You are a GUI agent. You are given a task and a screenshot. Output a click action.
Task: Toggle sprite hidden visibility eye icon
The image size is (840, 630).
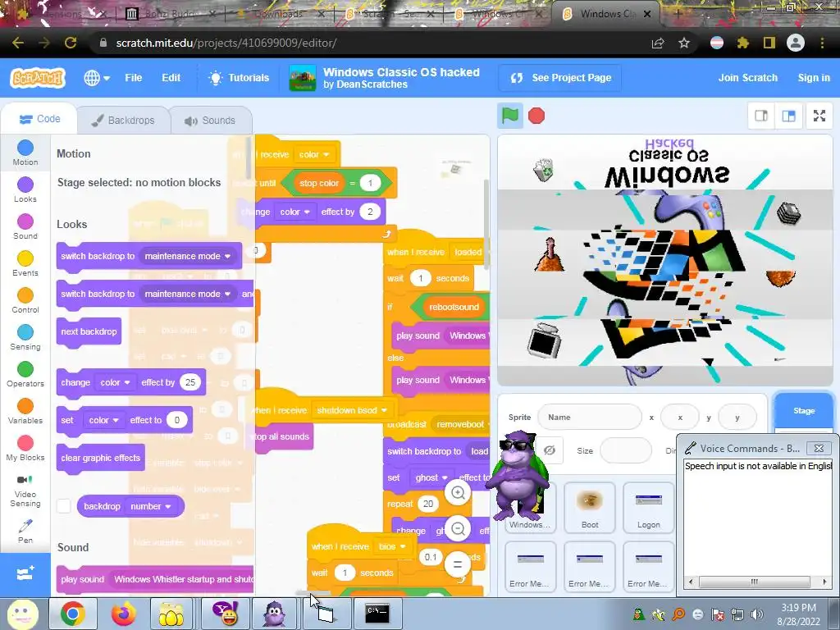(x=549, y=450)
